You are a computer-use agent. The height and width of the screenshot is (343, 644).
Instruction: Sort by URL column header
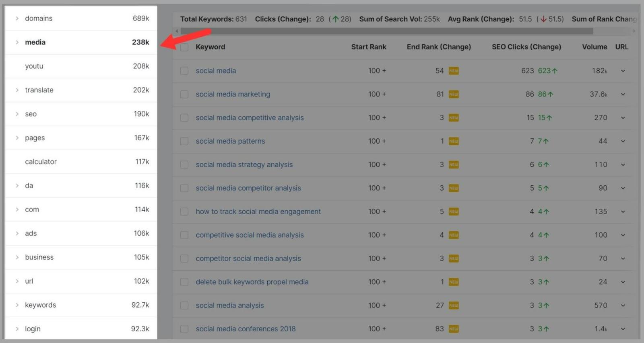point(621,47)
